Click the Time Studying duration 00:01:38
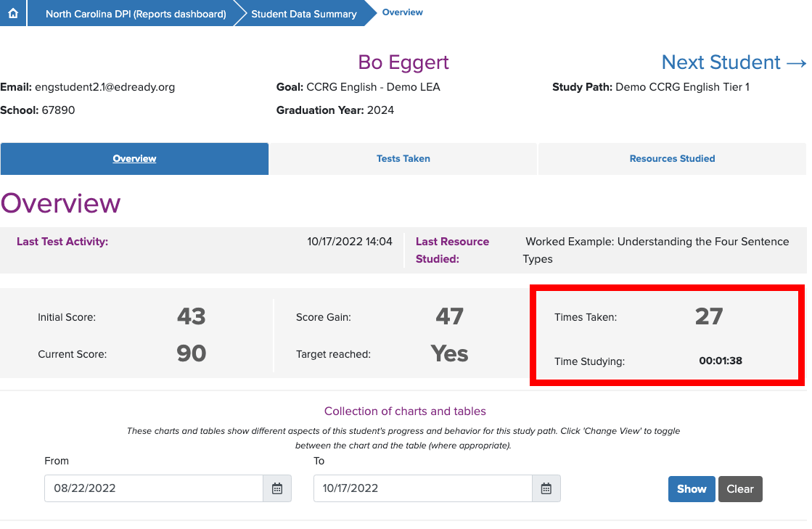This screenshot has height=529, width=812. (721, 361)
